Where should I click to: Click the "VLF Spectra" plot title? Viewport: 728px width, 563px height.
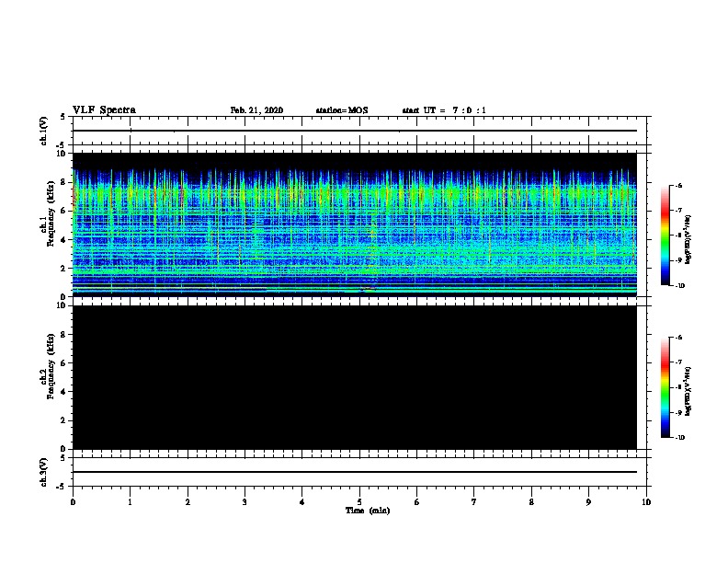tap(104, 110)
